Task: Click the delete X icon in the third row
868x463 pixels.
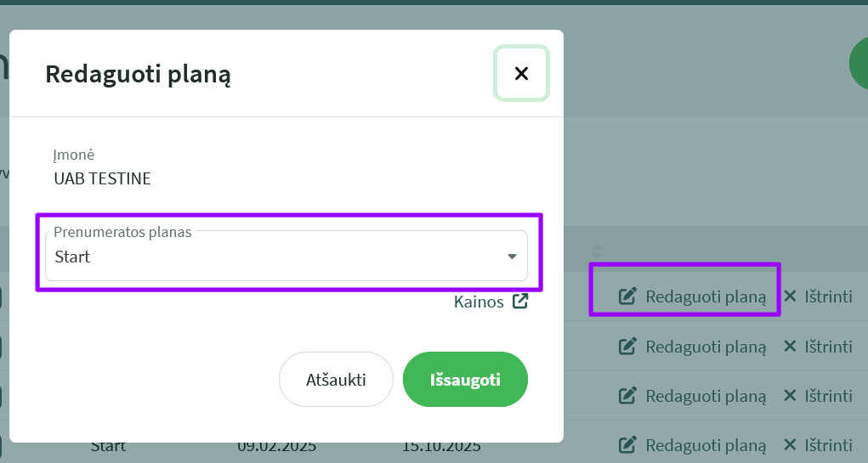Action: click(790, 396)
